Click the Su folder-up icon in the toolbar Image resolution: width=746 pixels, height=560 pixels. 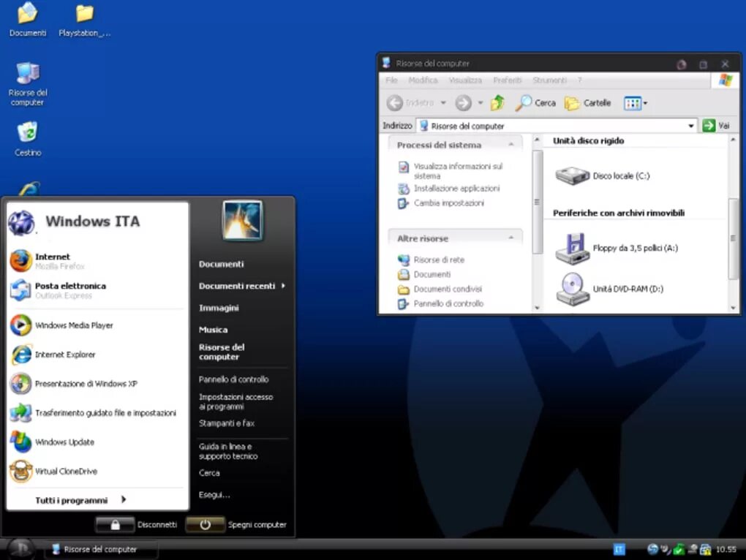(497, 102)
